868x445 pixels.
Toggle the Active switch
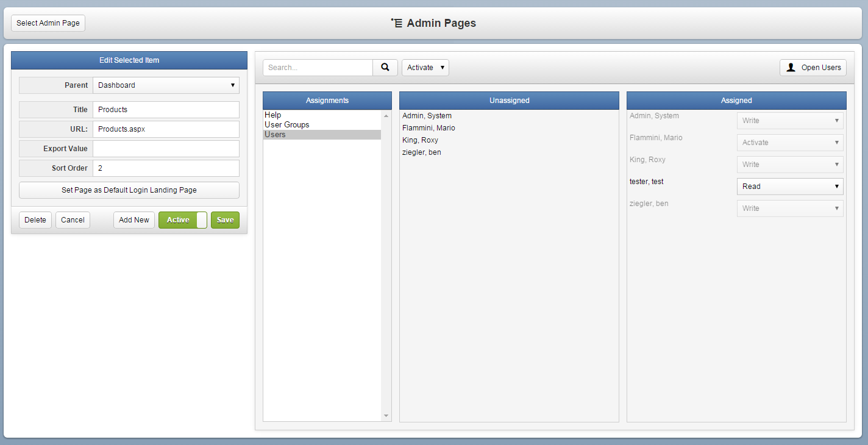pos(183,220)
